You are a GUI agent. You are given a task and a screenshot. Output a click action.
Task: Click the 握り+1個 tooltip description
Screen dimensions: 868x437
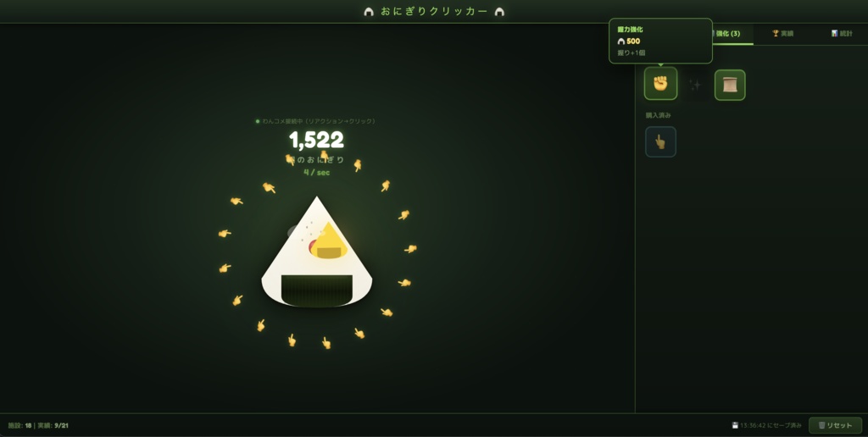(x=631, y=53)
